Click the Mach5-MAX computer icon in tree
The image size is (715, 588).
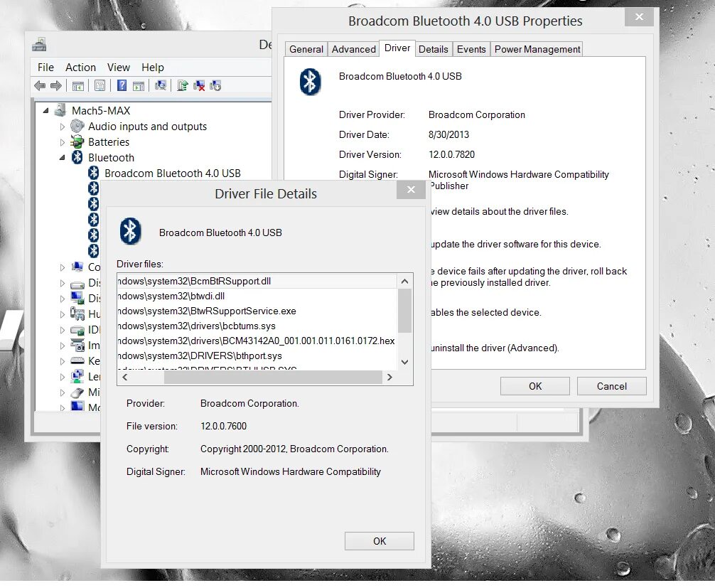[60, 110]
